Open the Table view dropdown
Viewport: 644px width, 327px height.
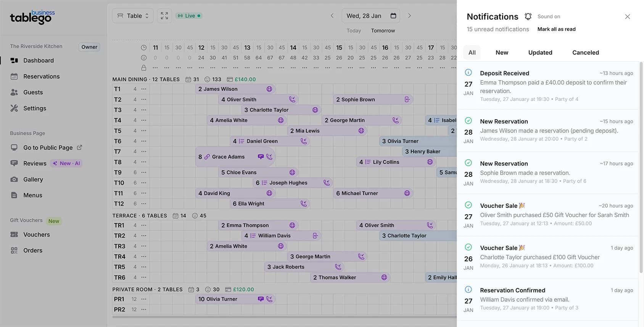pyautogui.click(x=133, y=16)
